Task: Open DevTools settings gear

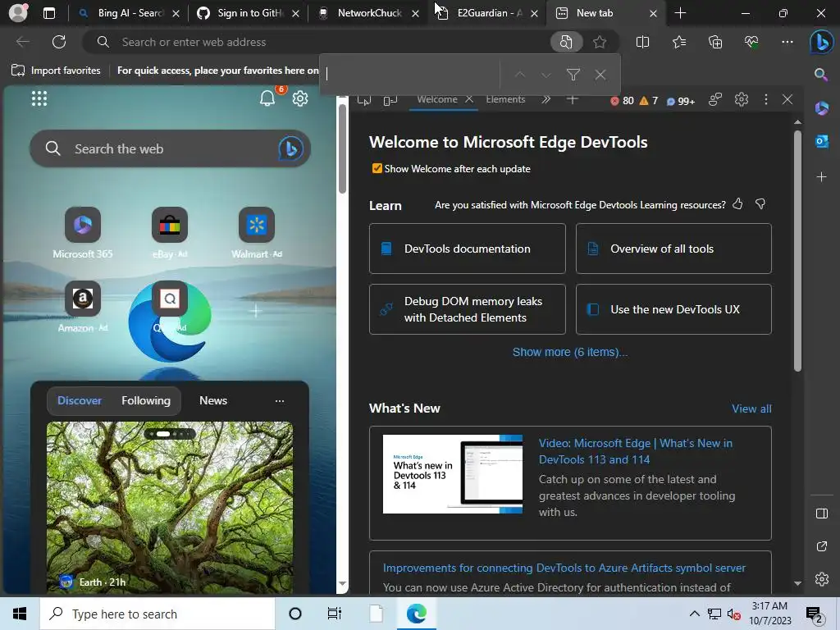Action: (x=741, y=99)
